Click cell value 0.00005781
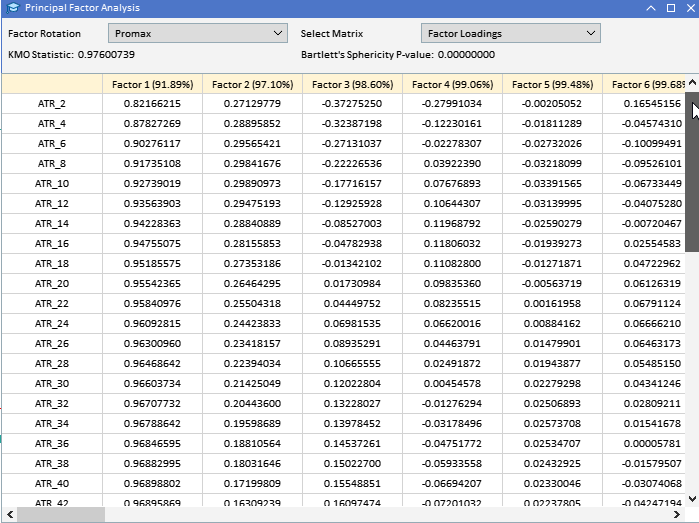The width and height of the screenshot is (699, 523). point(644,444)
